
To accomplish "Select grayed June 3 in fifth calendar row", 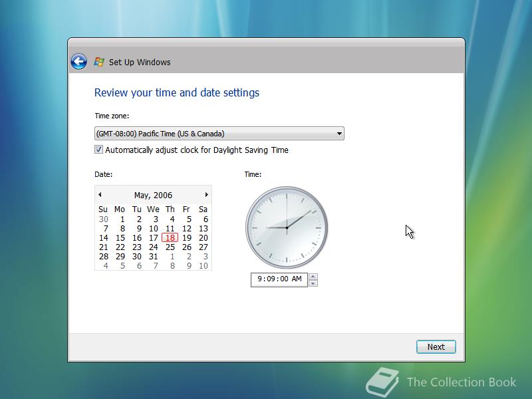I will pos(205,257).
